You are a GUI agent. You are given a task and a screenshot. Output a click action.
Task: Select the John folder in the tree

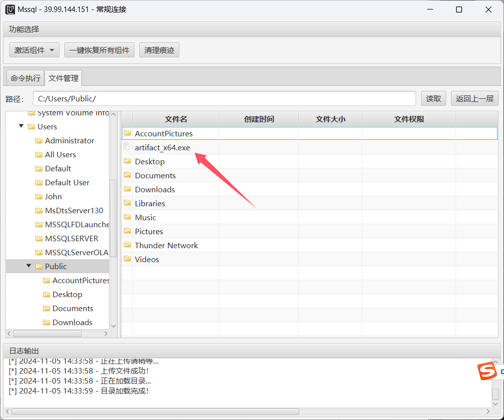point(53,197)
